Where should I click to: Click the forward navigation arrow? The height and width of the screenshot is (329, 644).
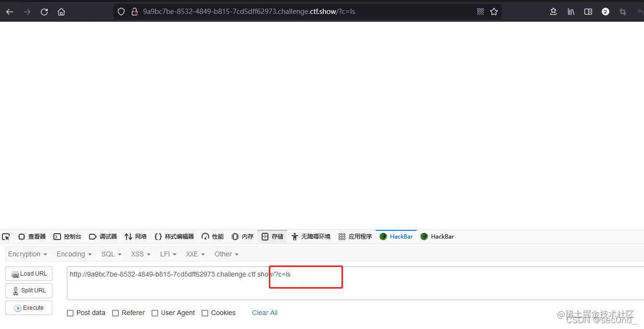(27, 12)
